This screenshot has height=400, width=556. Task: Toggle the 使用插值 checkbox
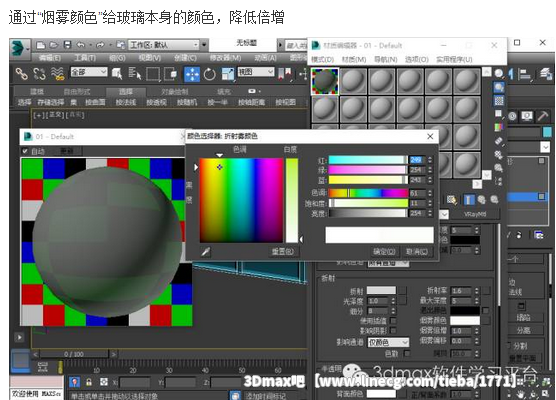pos(393,321)
